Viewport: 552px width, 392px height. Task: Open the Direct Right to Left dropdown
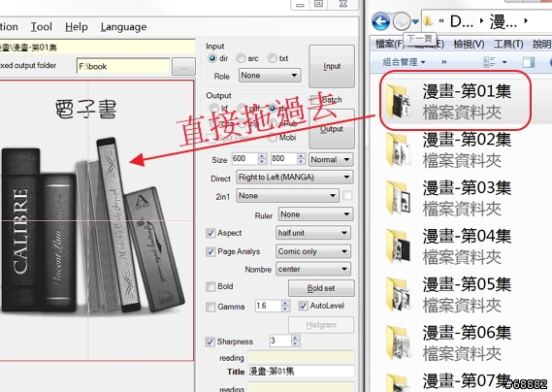[x=294, y=178]
